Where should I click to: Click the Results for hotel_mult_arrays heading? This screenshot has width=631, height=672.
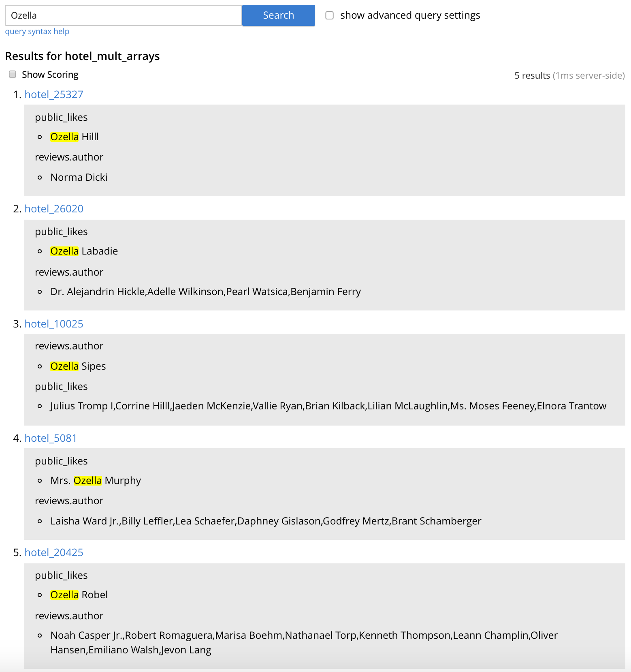[x=82, y=56]
